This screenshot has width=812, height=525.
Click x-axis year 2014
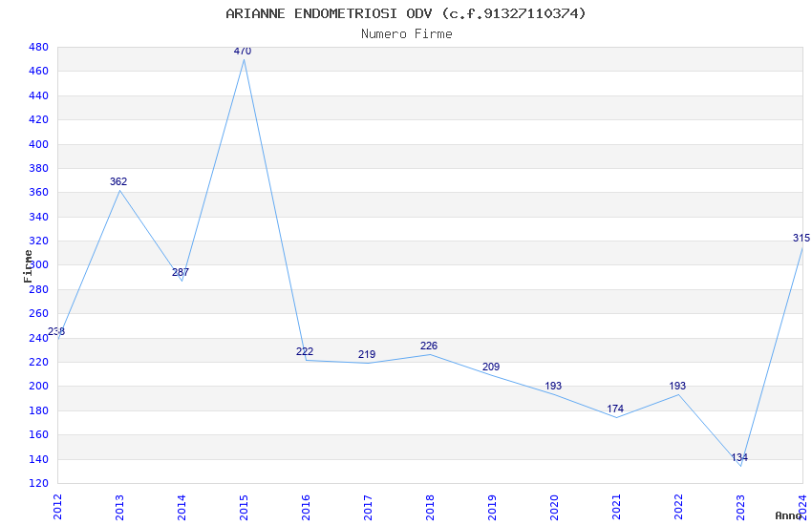pyautogui.click(x=182, y=507)
